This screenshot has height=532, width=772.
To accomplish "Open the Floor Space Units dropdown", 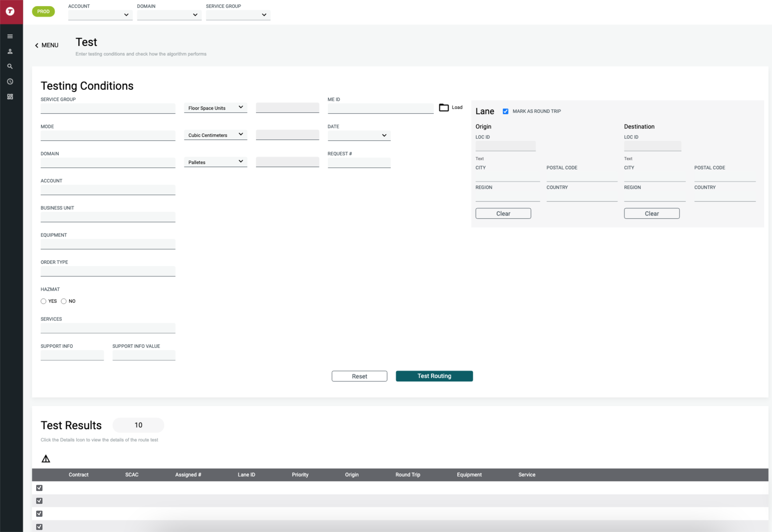I will (x=216, y=108).
